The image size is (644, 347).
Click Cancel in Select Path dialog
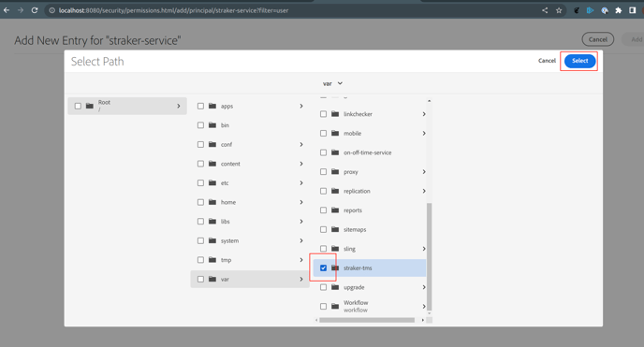pyautogui.click(x=547, y=61)
